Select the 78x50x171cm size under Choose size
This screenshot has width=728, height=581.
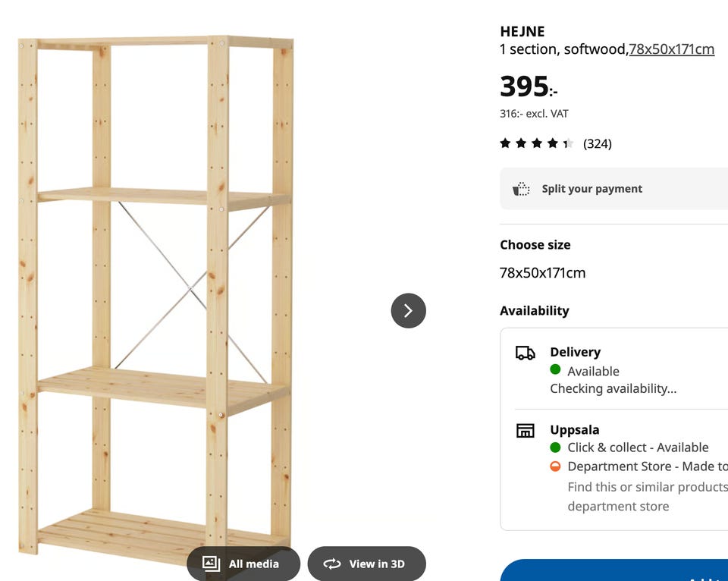coord(542,273)
